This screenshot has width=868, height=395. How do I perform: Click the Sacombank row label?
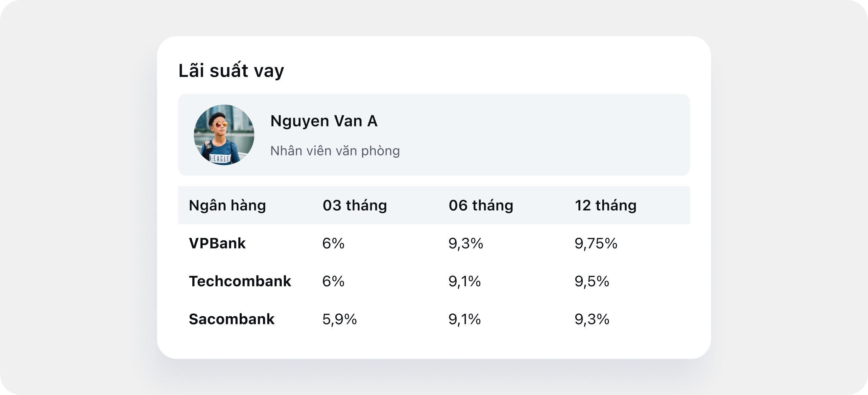(x=231, y=319)
